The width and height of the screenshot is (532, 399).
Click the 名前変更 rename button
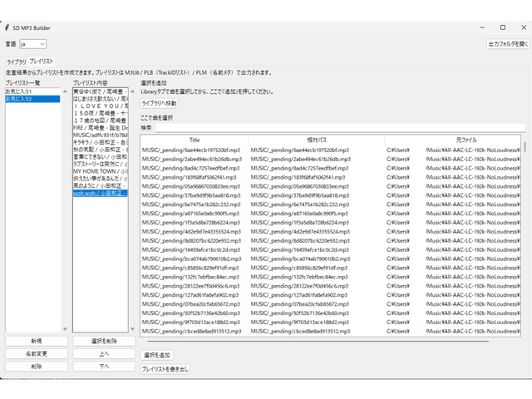tap(36, 353)
